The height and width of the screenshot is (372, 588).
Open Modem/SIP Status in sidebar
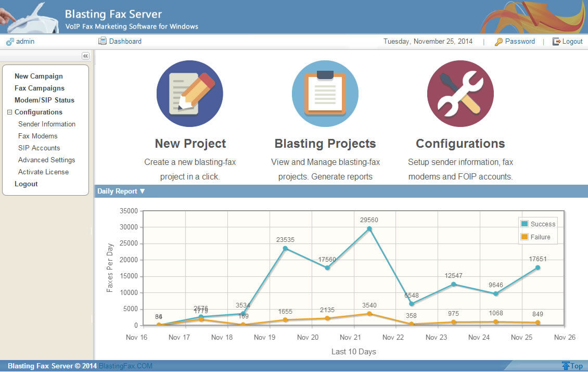click(44, 100)
